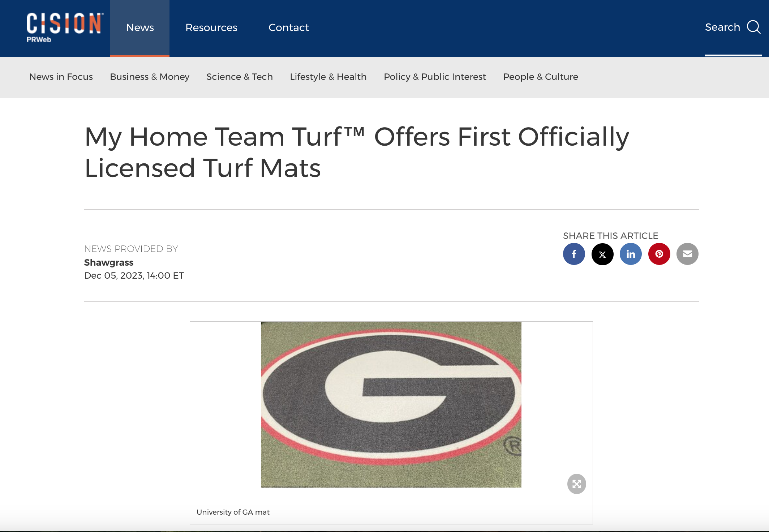View the People & Culture section

pos(540,77)
